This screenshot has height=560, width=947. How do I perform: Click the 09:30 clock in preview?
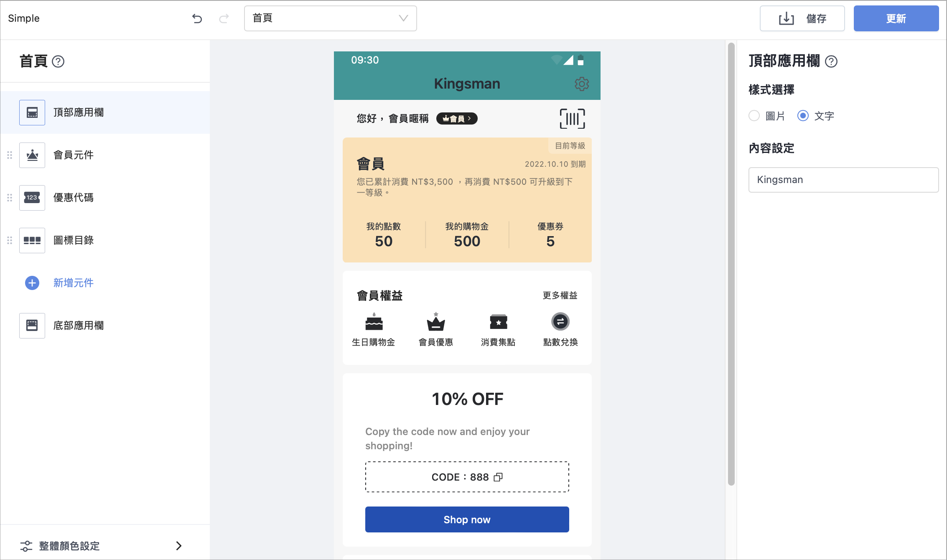point(365,60)
